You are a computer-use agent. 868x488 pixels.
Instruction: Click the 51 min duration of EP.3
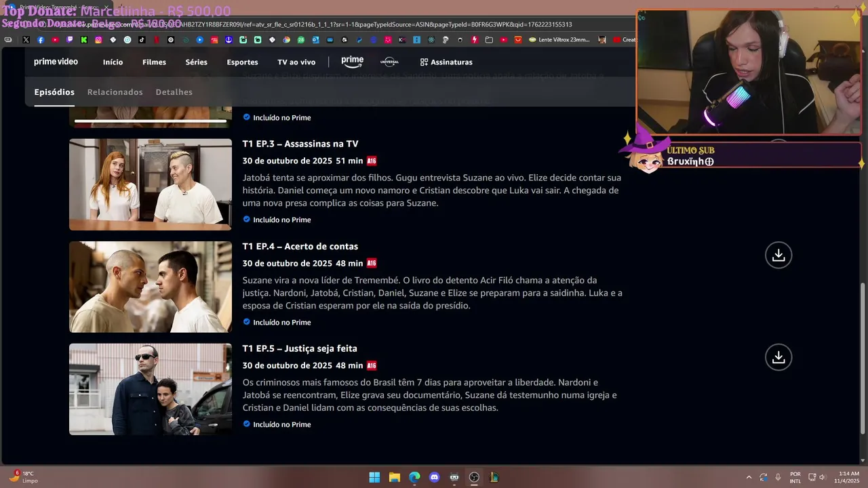[x=350, y=161]
